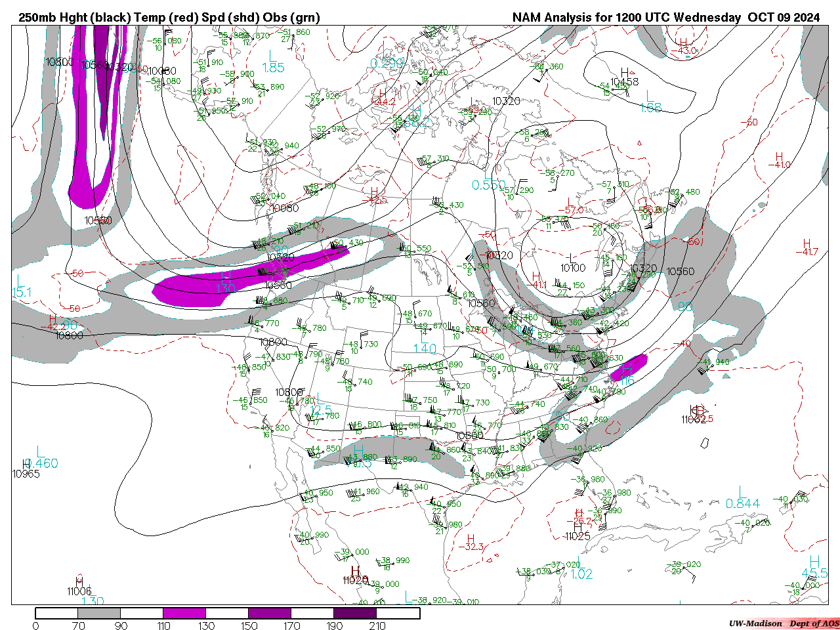Select the red -32.3 temperature maximum
This screenshot has width=840, height=630.
point(471,546)
